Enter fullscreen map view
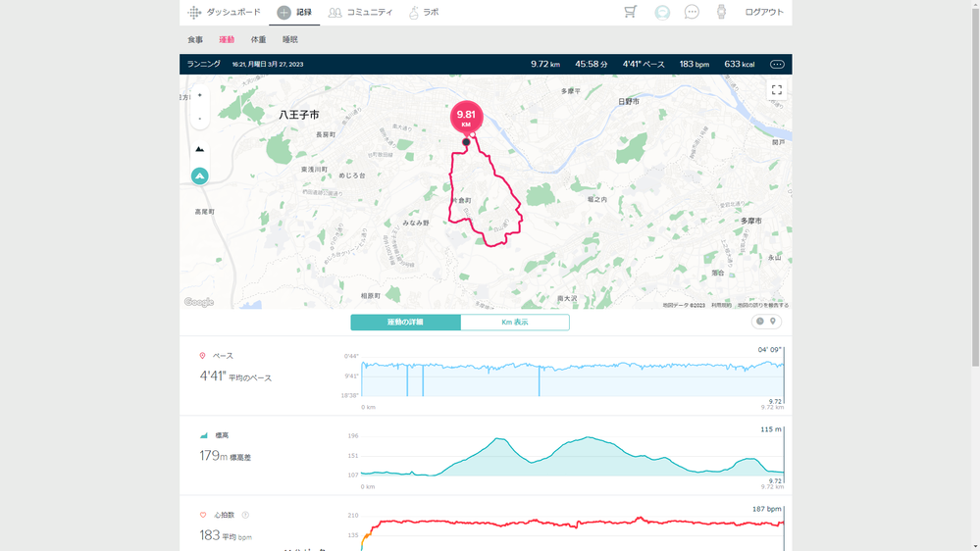The height and width of the screenshot is (551, 980). pos(776,89)
